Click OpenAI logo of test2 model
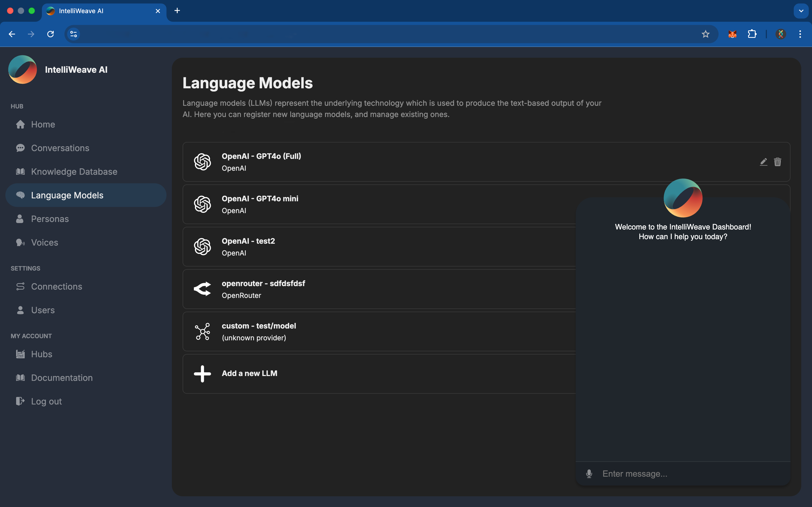Image resolution: width=812 pixels, height=507 pixels. pos(202,247)
